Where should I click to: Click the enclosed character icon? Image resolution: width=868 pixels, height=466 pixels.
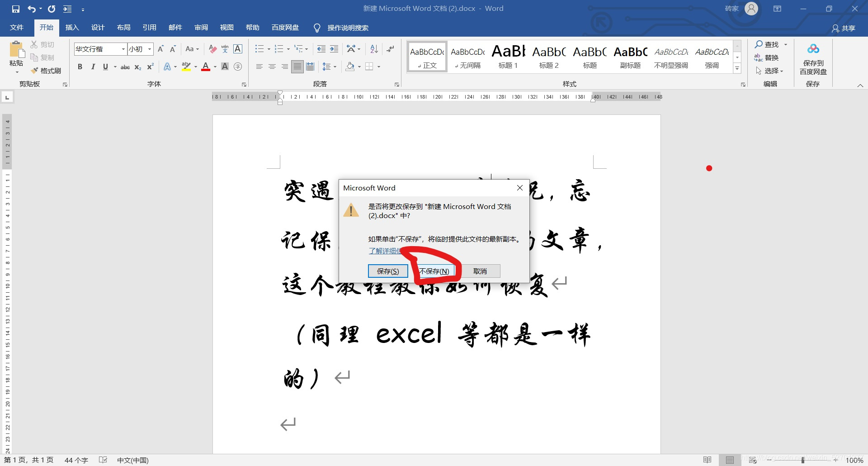238,67
